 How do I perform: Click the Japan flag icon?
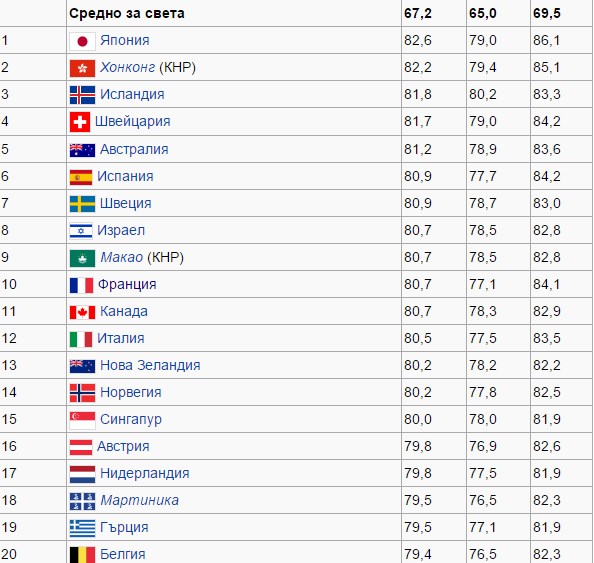pos(82,41)
